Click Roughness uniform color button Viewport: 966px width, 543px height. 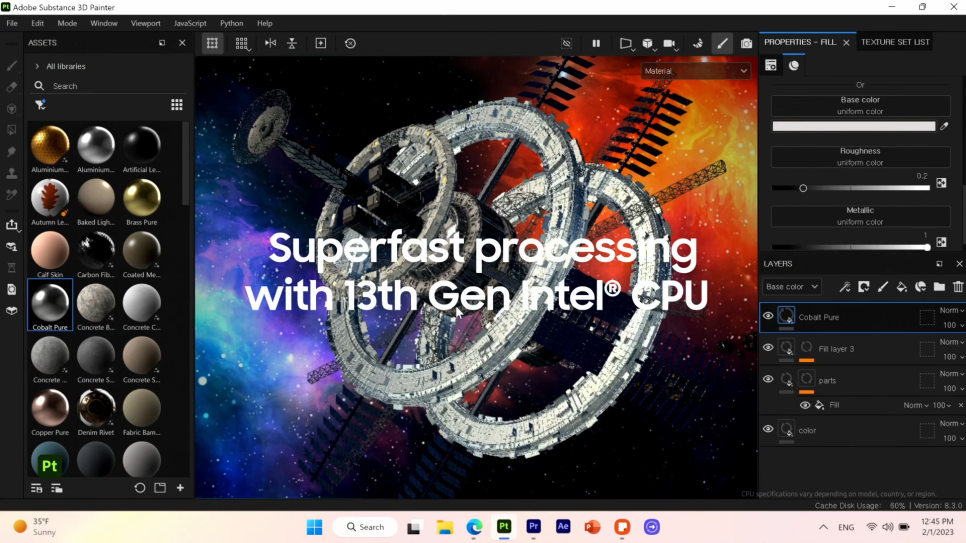tap(860, 157)
